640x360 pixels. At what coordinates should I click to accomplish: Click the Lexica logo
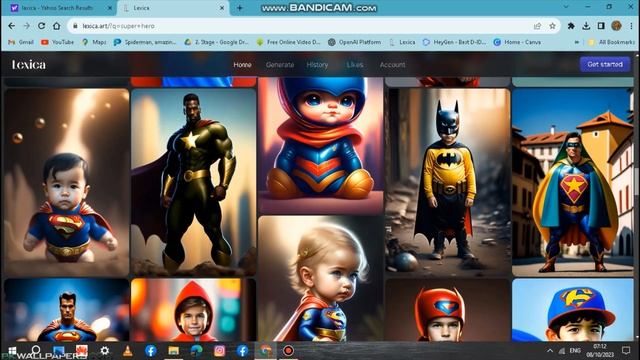[29, 64]
